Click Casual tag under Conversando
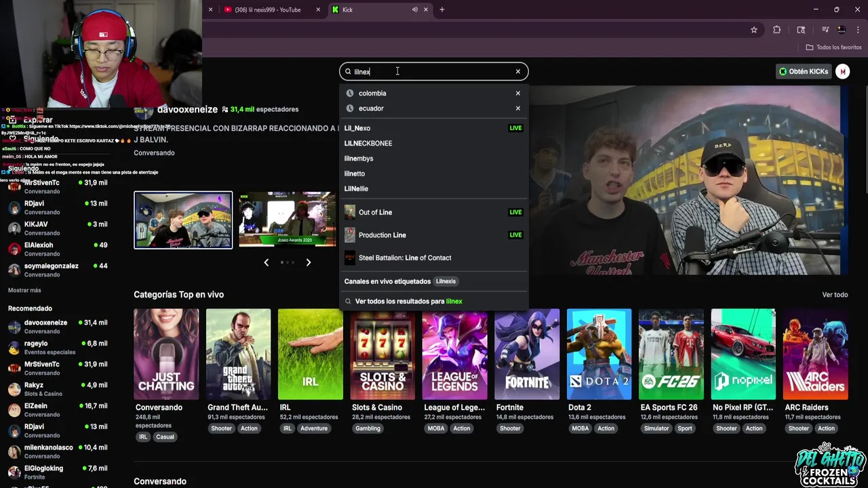Image resolution: width=868 pixels, height=488 pixels. click(x=165, y=437)
